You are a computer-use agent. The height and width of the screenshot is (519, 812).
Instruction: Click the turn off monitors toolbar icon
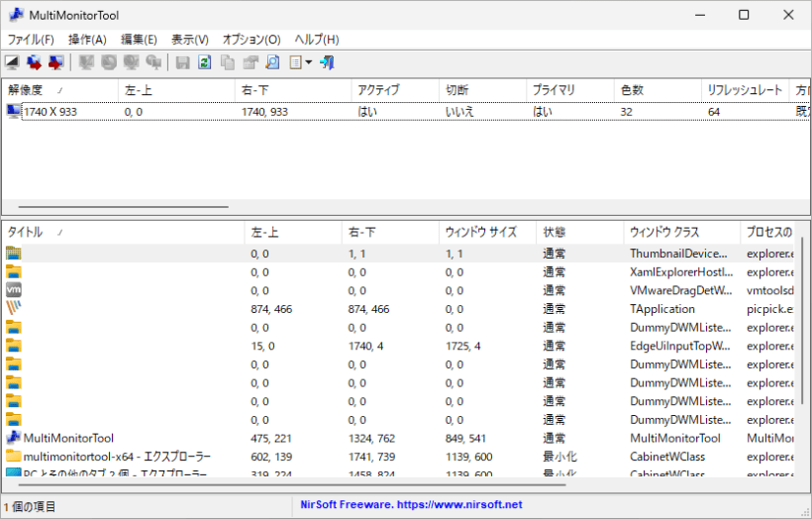point(12,62)
